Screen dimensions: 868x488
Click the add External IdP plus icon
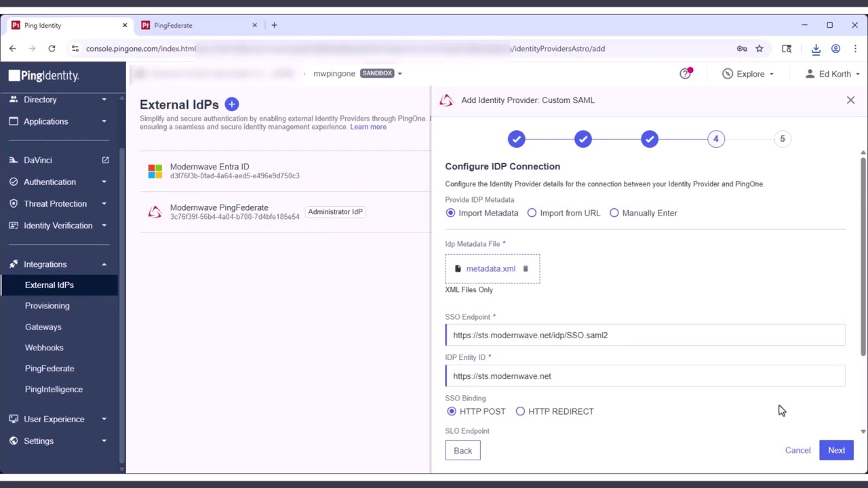231,104
